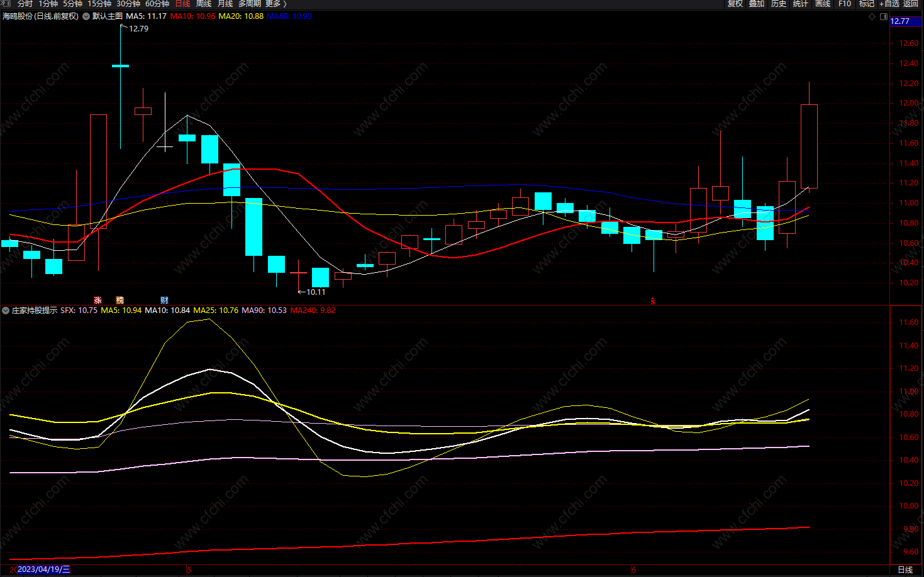Screen dimensions: 924x577
Task: Expand the 更多 periods menu
Action: [276, 3]
